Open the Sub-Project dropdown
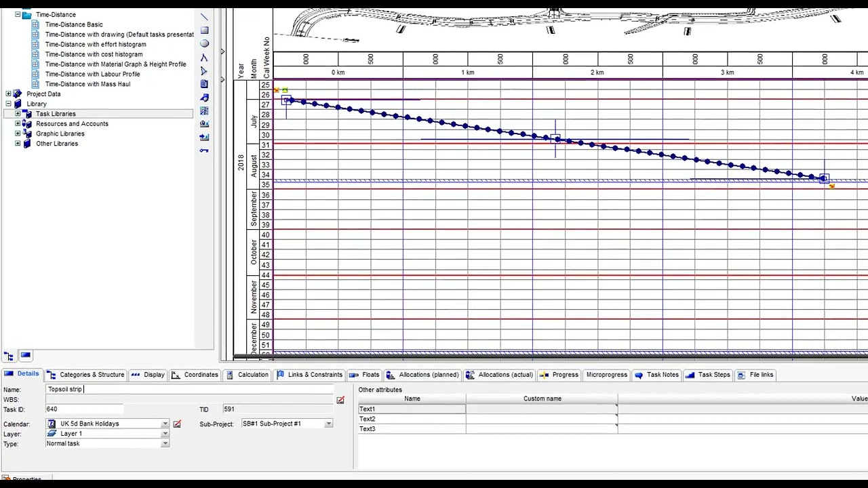The image size is (868, 488). pyautogui.click(x=328, y=424)
